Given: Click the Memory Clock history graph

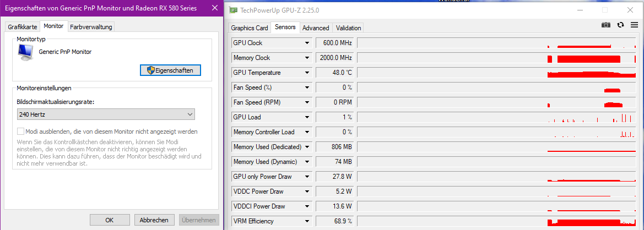Looking at the screenshot, I should (497, 58).
